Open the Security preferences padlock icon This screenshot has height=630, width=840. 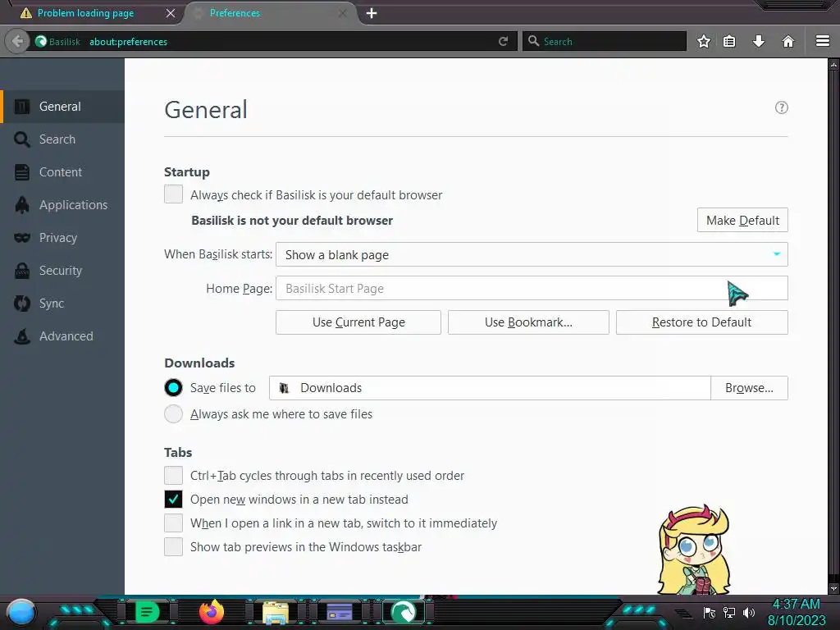tap(22, 271)
